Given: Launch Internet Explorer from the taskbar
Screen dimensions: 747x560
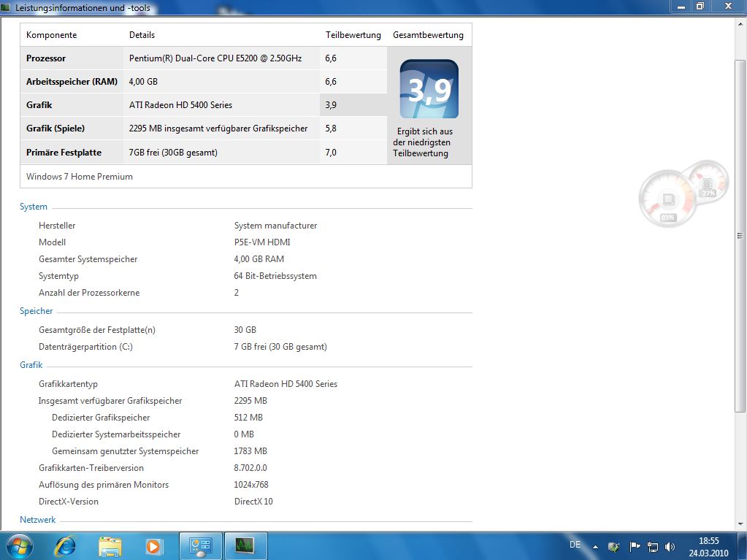Looking at the screenshot, I should tap(65, 546).
